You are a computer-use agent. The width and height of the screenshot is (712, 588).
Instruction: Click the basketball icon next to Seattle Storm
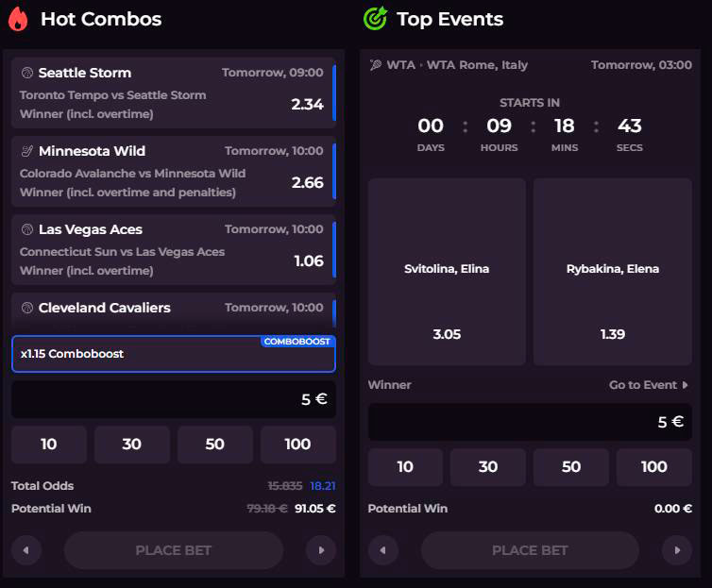pyautogui.click(x=27, y=73)
